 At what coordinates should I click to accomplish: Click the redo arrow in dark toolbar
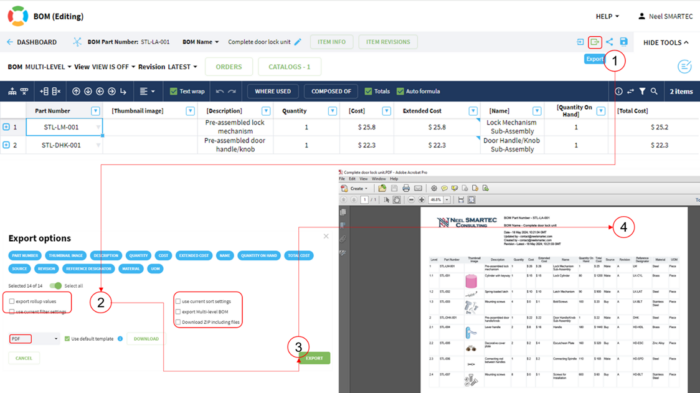(x=232, y=92)
